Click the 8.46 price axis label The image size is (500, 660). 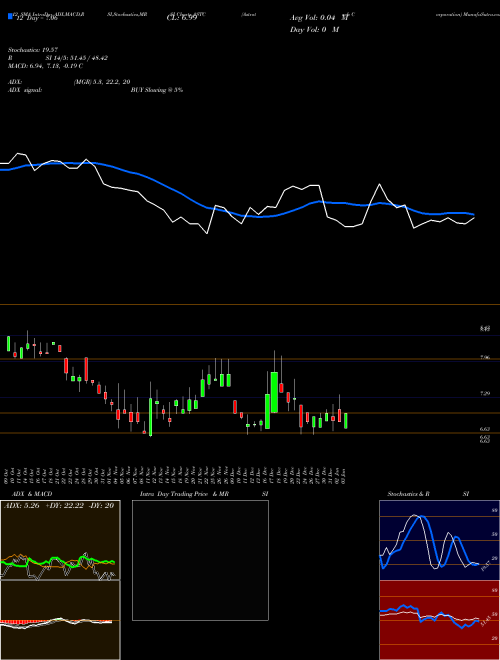point(485,329)
